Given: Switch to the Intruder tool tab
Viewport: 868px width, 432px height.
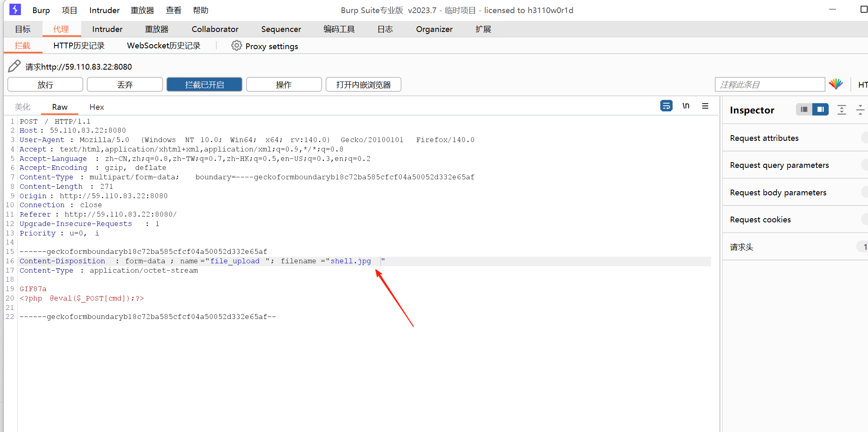Looking at the screenshot, I should [x=107, y=29].
